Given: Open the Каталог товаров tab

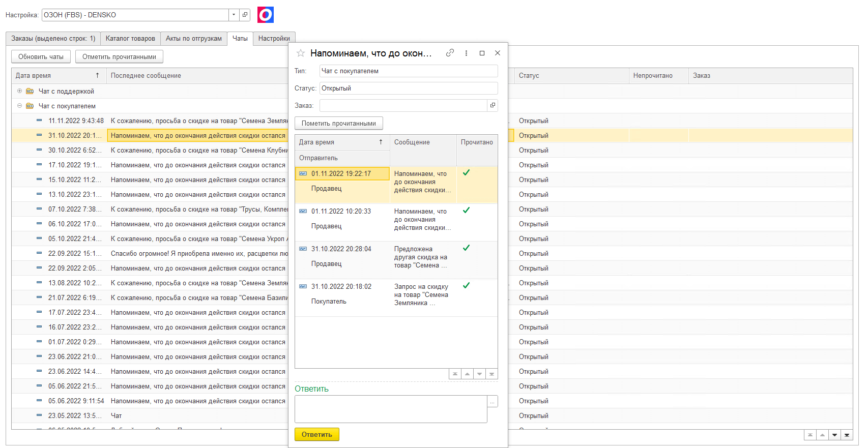Looking at the screenshot, I should 130,39.
